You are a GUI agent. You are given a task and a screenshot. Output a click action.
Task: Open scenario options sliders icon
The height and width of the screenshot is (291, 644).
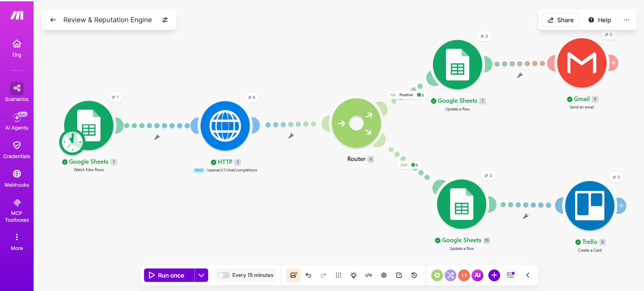[165, 20]
